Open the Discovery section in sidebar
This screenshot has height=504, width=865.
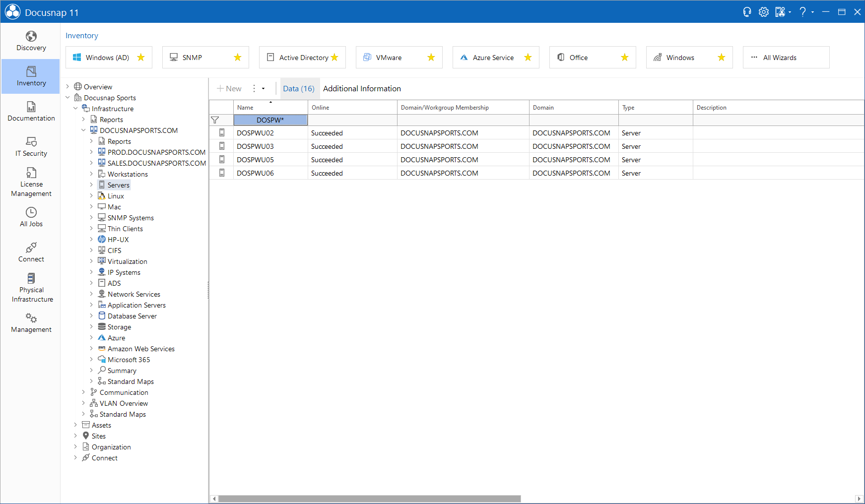pos(31,41)
